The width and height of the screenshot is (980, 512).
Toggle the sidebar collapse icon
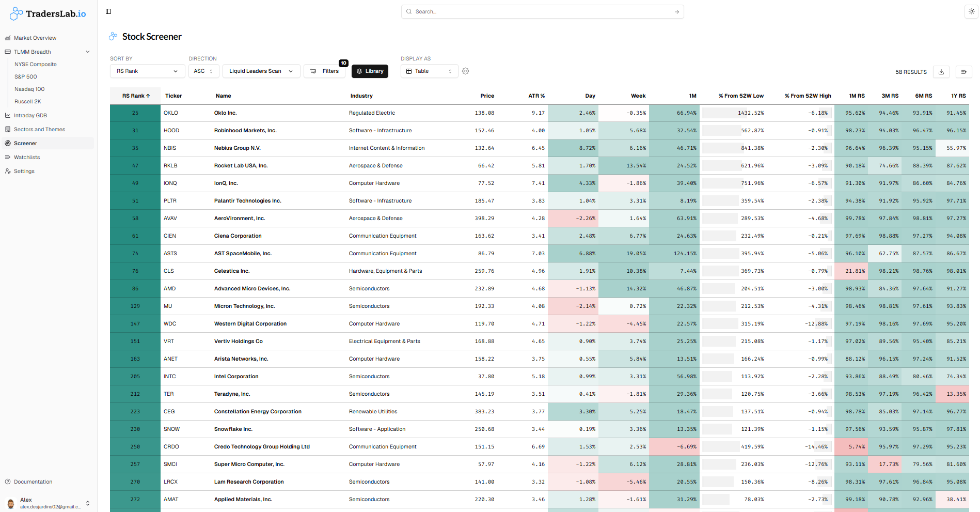pyautogui.click(x=108, y=11)
